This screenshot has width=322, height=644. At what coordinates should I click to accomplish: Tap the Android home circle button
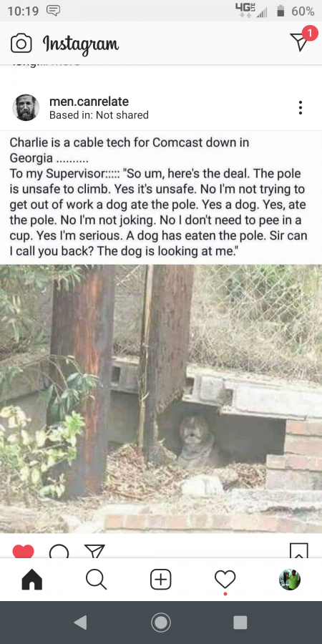coord(161,623)
